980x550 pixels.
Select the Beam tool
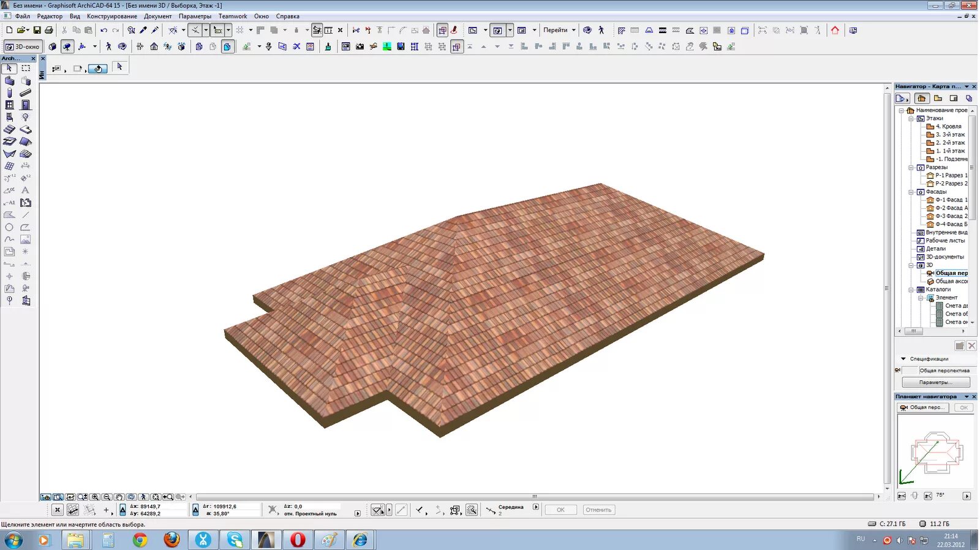tap(26, 93)
